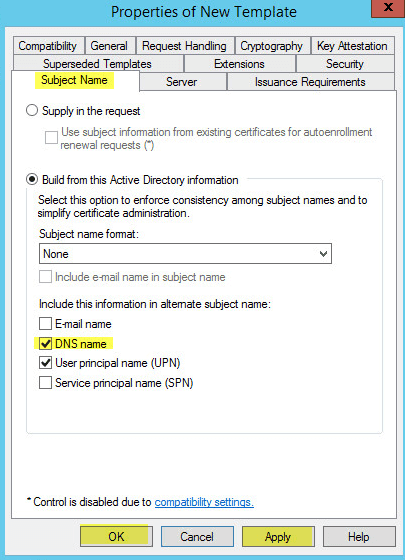The image size is (405, 560).
Task: Close the Properties of New Template dialog
Action: [388, 8]
